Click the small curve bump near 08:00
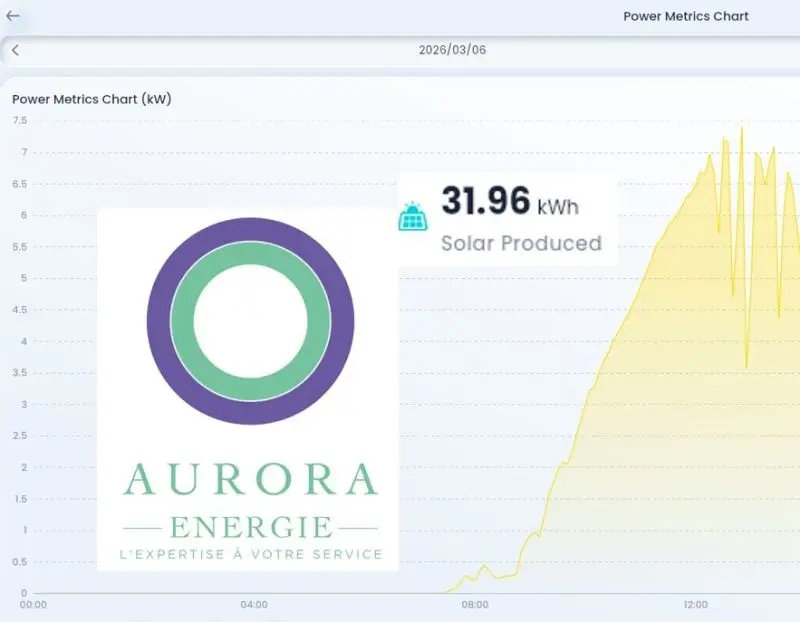 [x=484, y=567]
